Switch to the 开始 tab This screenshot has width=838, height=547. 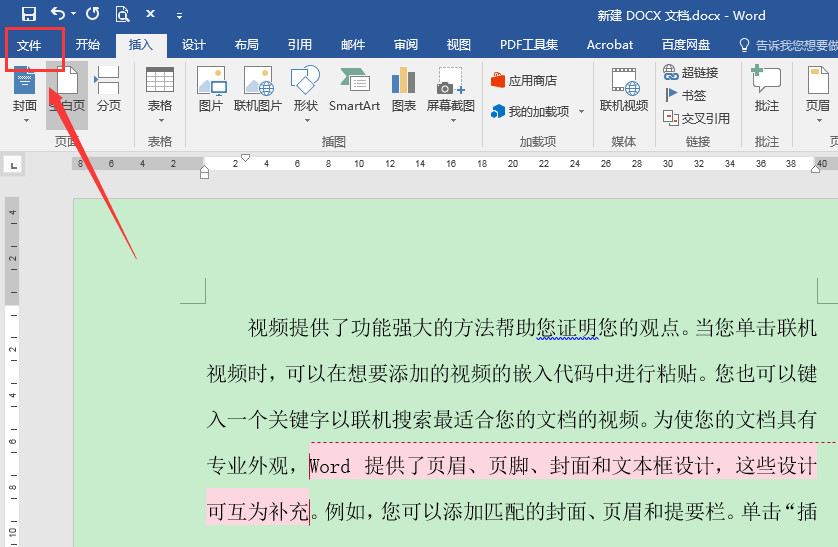(88, 45)
